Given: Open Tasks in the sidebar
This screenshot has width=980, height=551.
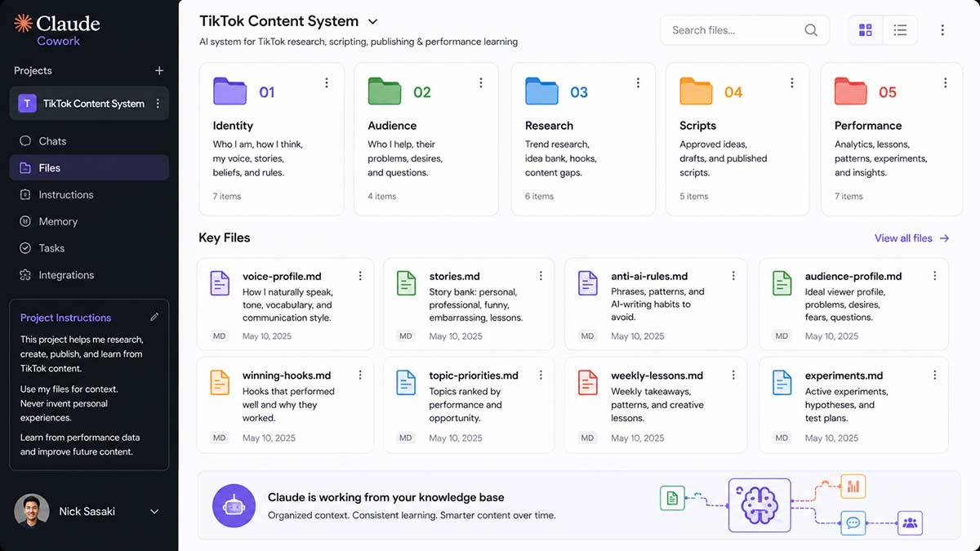Looking at the screenshot, I should [89, 248].
